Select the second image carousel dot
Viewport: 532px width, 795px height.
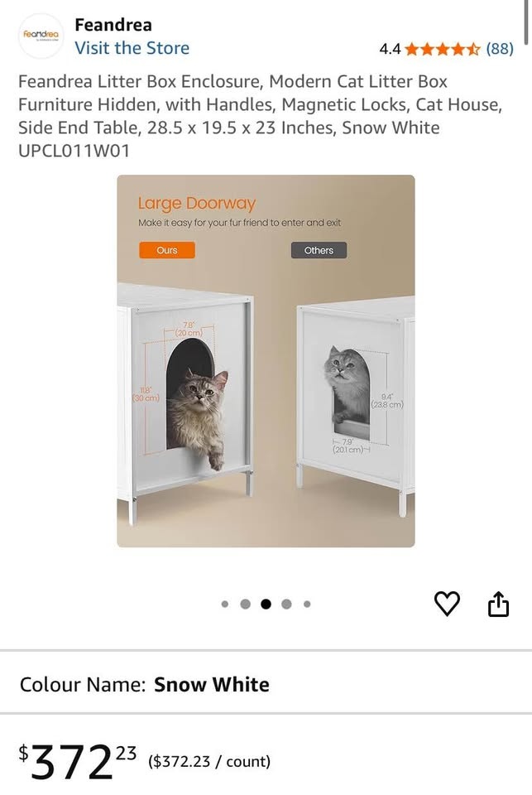[245, 604]
